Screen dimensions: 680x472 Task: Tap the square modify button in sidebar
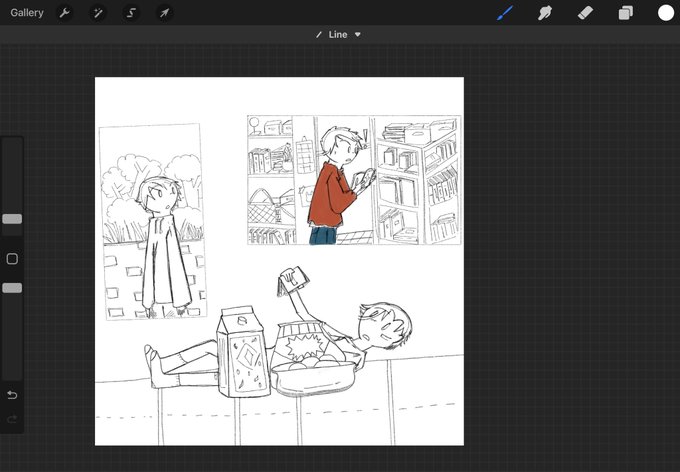(x=12, y=259)
